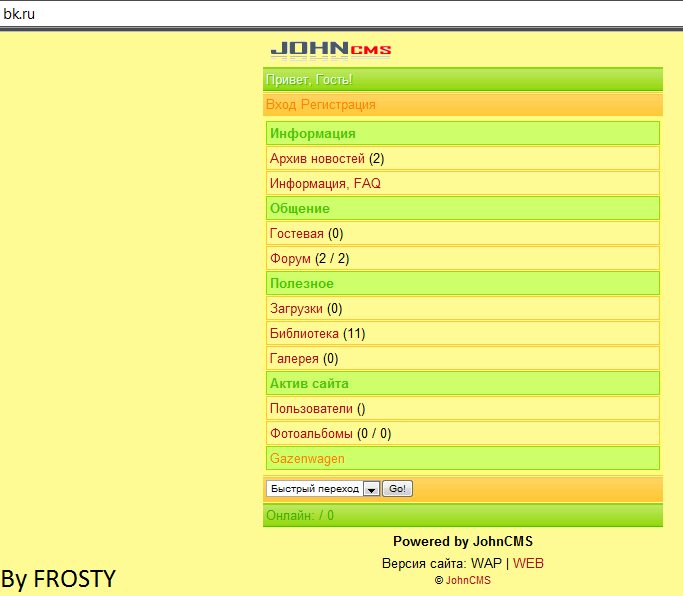Click the Go! button

click(x=397, y=489)
